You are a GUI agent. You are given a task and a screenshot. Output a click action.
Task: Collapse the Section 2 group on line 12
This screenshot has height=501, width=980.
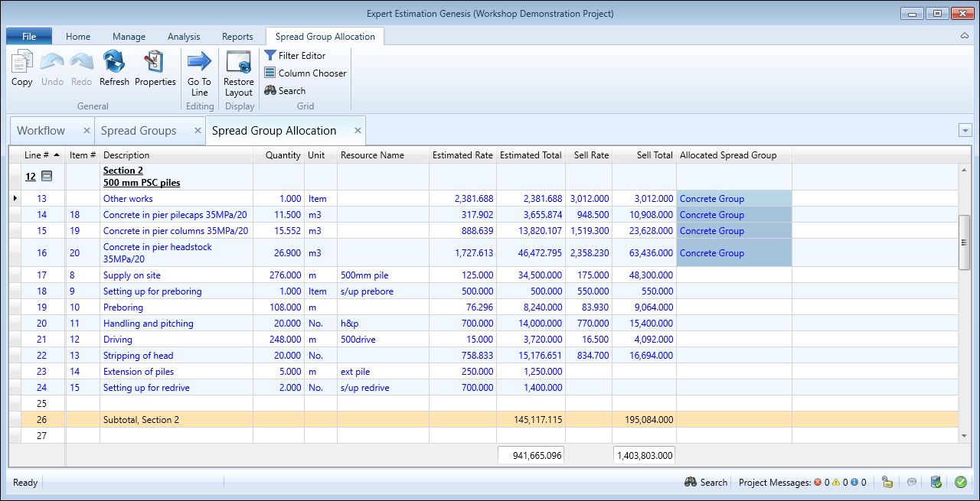pyautogui.click(x=47, y=177)
